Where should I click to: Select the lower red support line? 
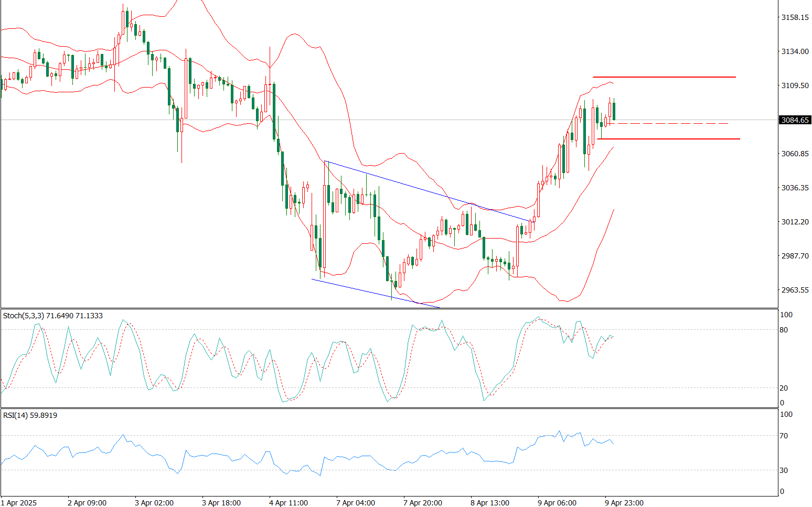(669, 139)
